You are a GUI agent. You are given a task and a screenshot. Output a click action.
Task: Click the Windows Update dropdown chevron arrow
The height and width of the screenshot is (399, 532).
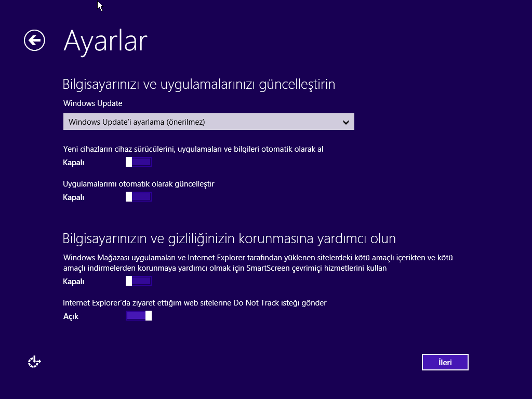[x=345, y=122]
